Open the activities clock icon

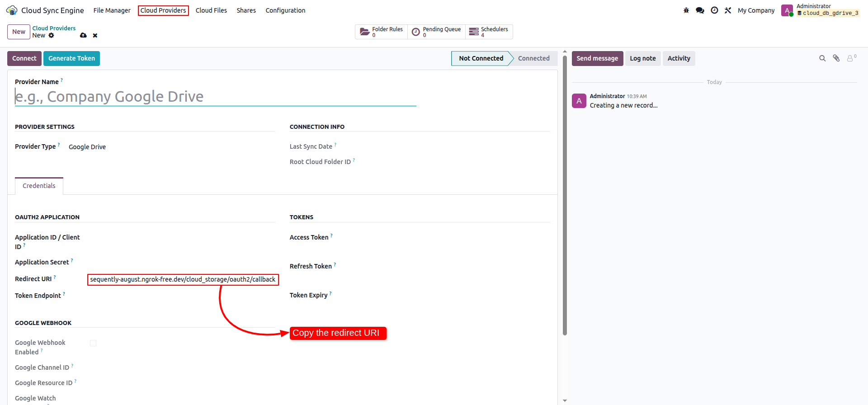714,10
